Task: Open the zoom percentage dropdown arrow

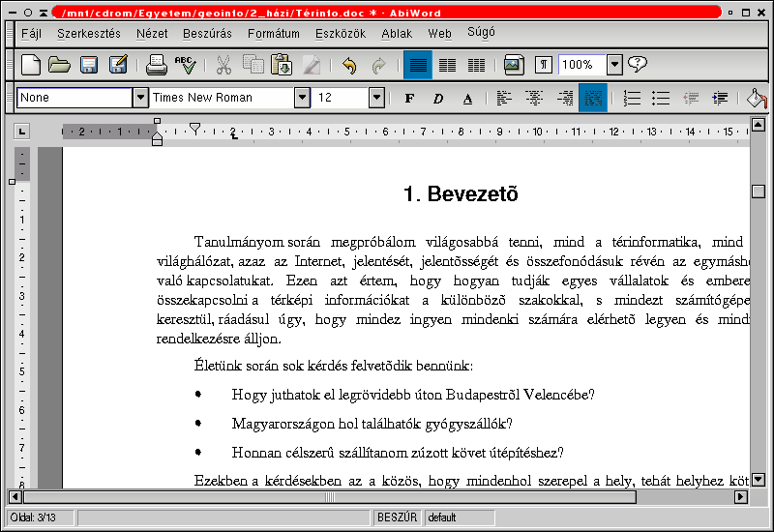Action: point(614,65)
